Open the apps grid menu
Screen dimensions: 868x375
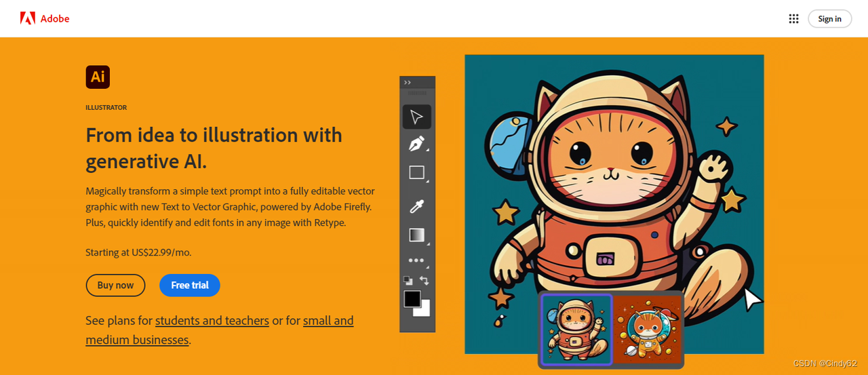[x=793, y=18]
